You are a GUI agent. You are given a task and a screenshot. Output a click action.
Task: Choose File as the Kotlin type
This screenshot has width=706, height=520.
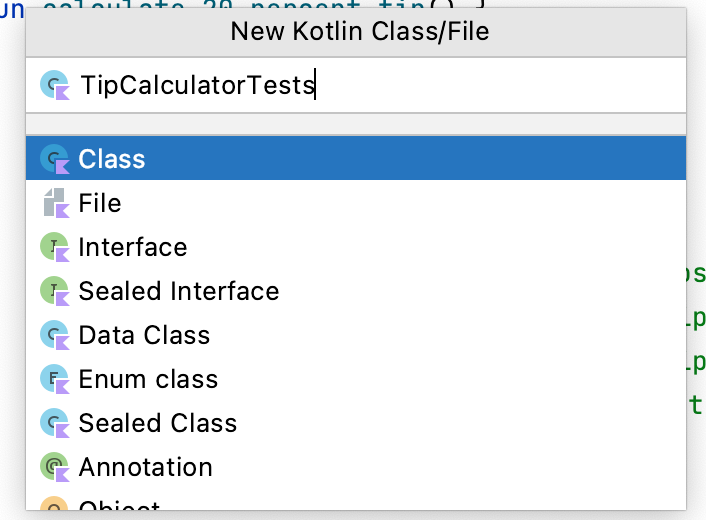100,203
